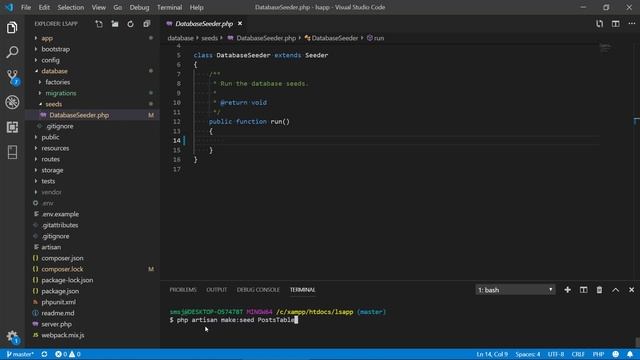640x360 pixels.
Task: Click the CRLF end-of-line status item
Action: click(578, 354)
